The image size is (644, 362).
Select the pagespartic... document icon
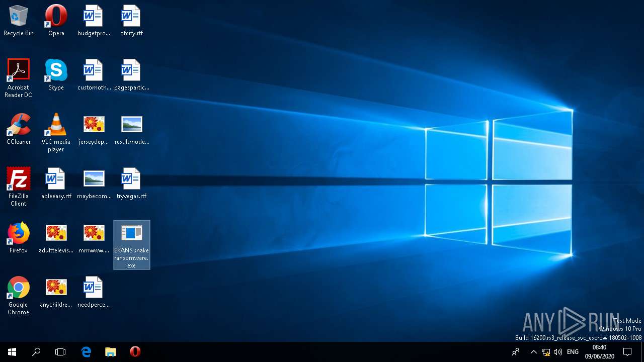click(131, 75)
